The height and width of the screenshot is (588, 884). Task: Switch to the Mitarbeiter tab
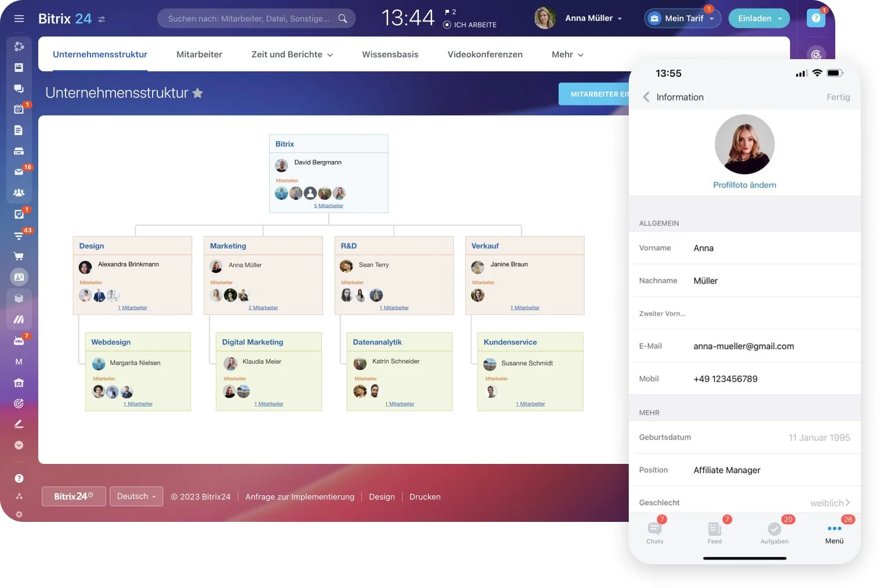tap(199, 54)
